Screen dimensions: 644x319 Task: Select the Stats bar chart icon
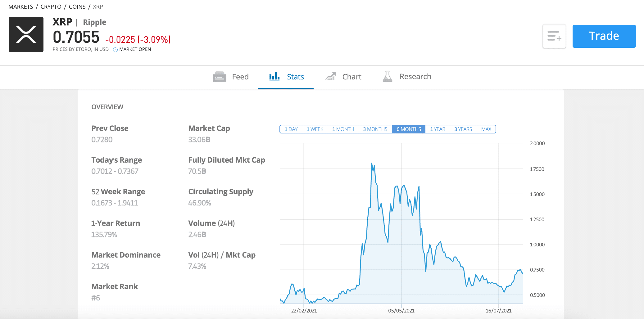pyautogui.click(x=274, y=77)
